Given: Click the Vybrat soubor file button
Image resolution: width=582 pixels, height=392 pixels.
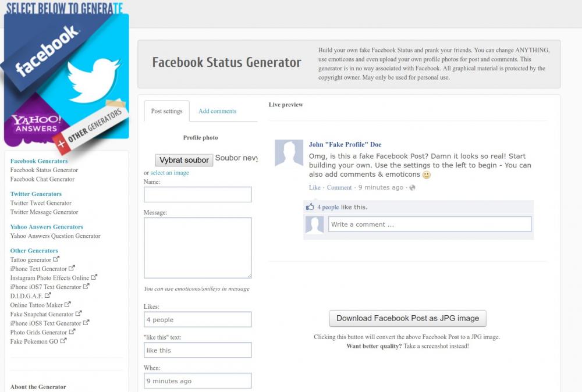Looking at the screenshot, I should (184, 160).
